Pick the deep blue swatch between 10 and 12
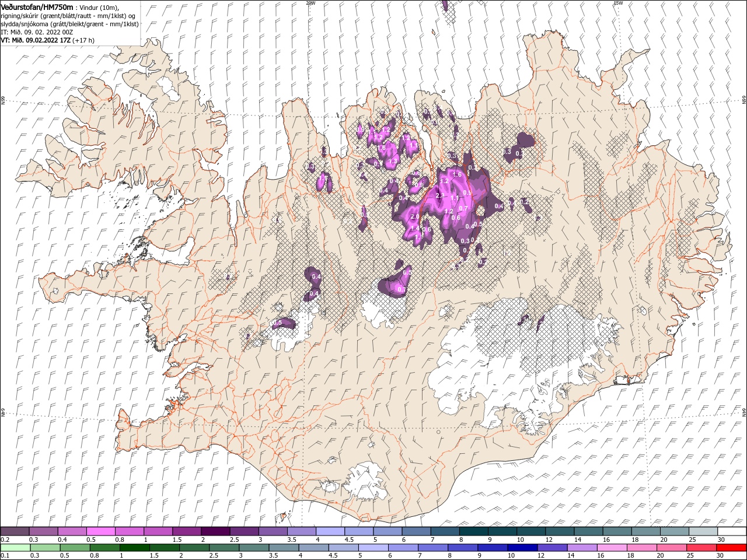Screen dimensions: 747x560 pos(522,548)
